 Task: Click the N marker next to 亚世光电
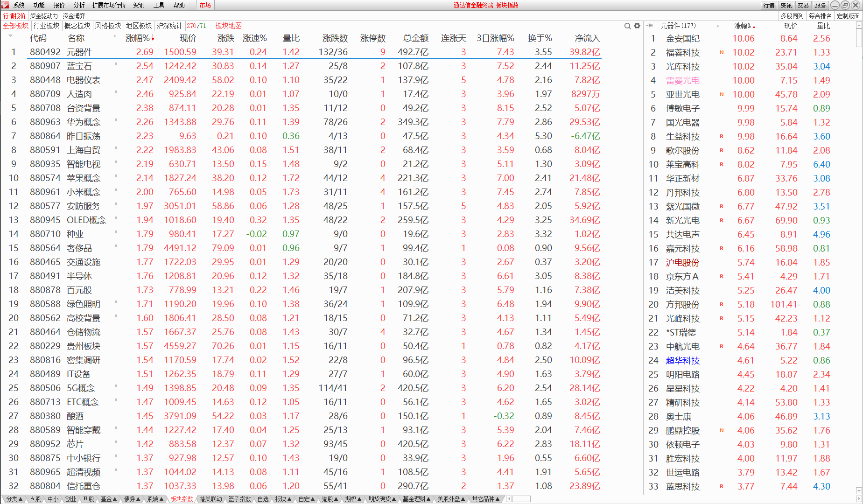click(722, 95)
